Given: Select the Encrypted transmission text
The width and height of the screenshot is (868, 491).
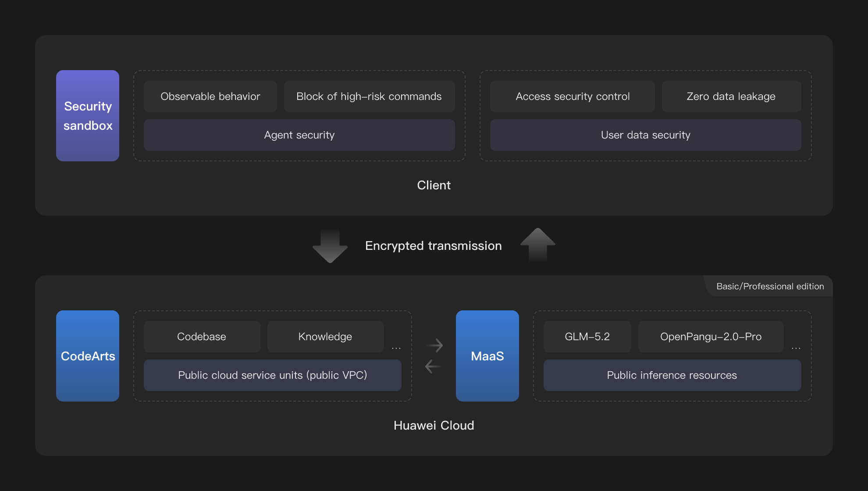Looking at the screenshot, I should pyautogui.click(x=434, y=246).
